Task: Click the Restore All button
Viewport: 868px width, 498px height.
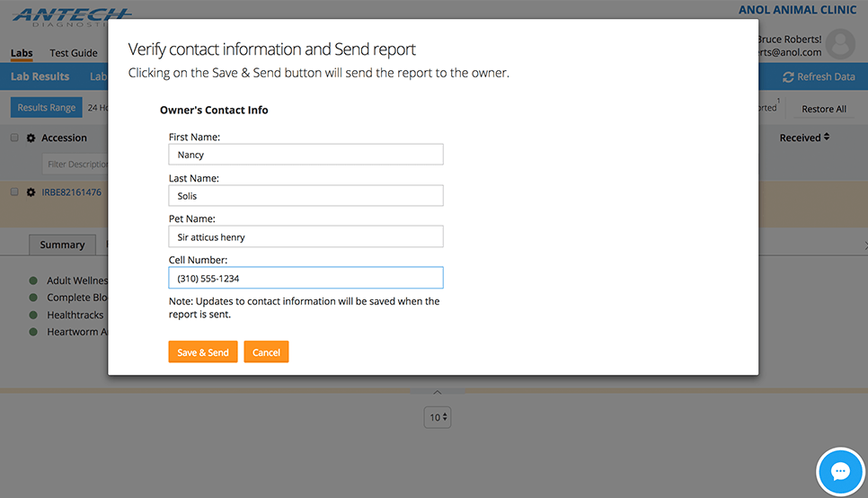Action: tap(823, 109)
